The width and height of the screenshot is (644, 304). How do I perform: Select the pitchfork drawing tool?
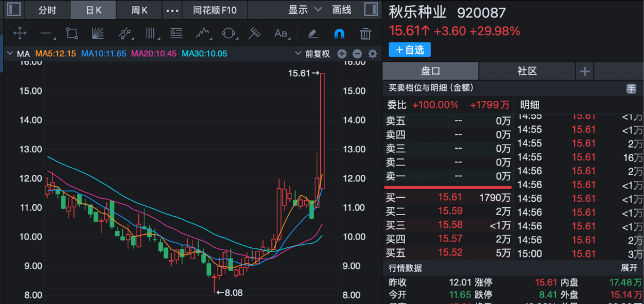point(255,33)
